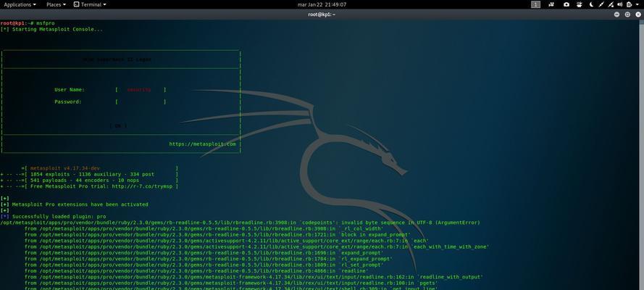Click workspace indicator number 1
Screen dimensions: 644x290
pos(535,4)
